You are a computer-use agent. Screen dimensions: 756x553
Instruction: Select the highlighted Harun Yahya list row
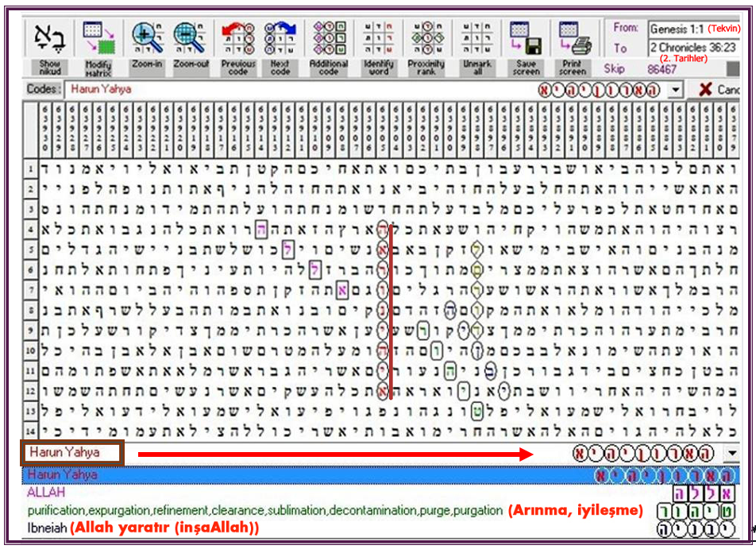pyautogui.click(x=381, y=475)
